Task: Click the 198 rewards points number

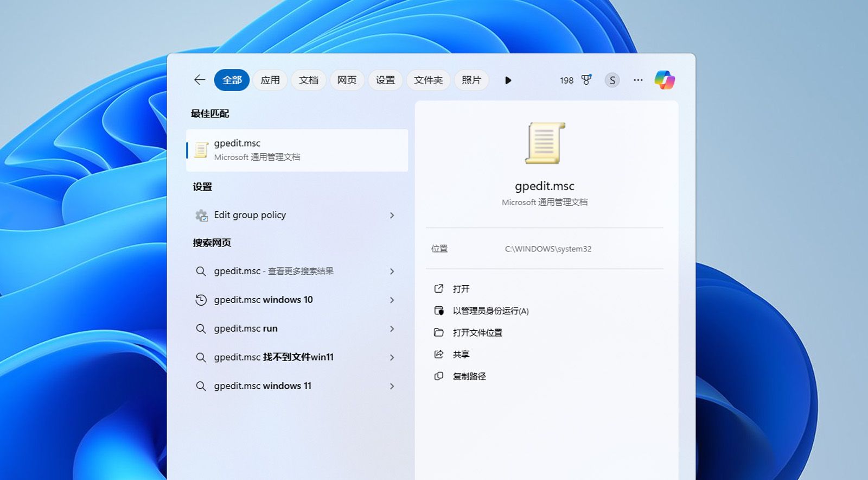Action: click(566, 80)
